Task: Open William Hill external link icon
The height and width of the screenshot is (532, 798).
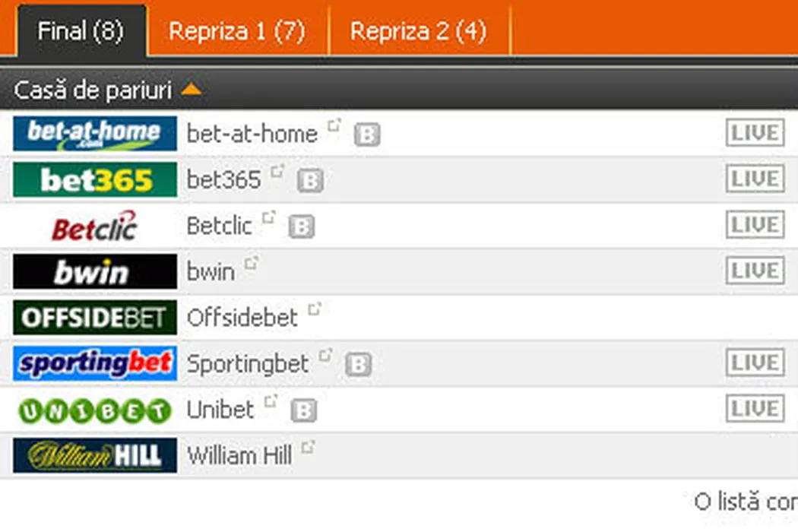Action: point(307,447)
